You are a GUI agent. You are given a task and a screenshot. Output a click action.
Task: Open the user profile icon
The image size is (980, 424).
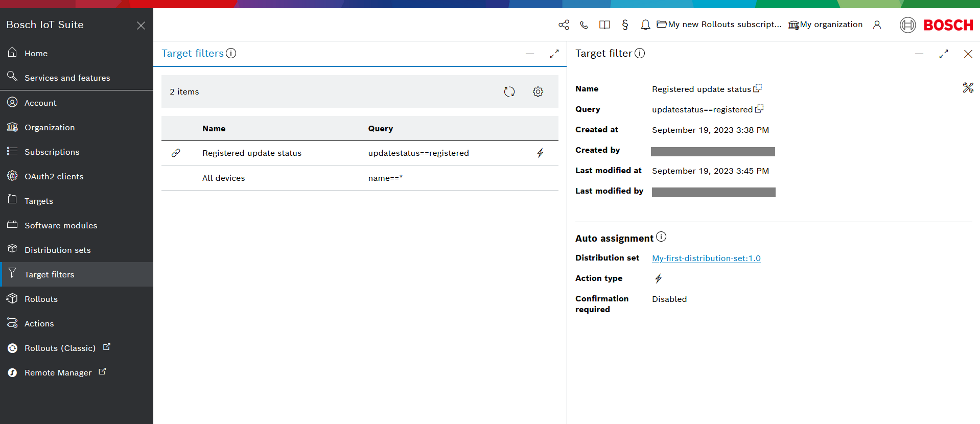[x=877, y=25]
